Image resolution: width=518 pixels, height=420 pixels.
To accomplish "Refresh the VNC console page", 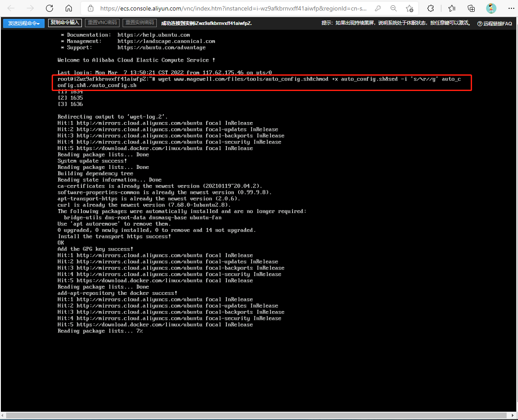I will point(49,8).
